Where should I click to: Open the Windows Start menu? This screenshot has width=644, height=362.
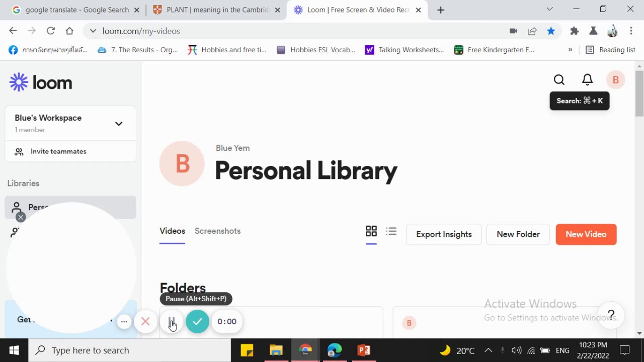[x=14, y=350]
